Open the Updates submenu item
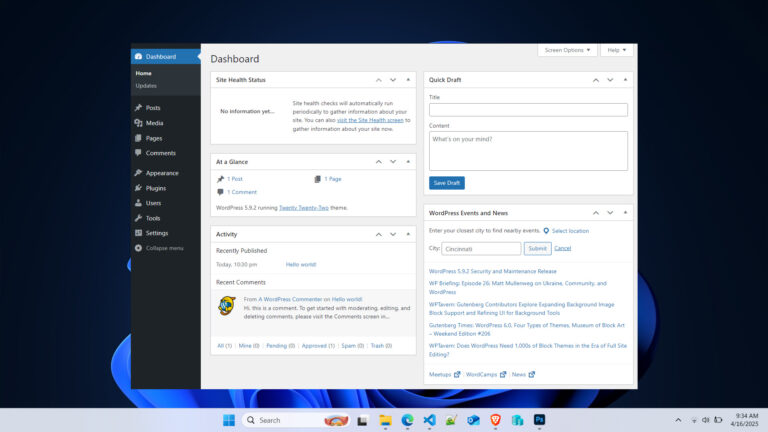 click(x=146, y=86)
